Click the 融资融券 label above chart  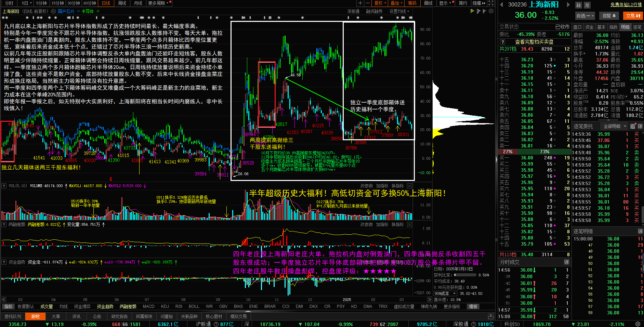(x=374, y=11)
